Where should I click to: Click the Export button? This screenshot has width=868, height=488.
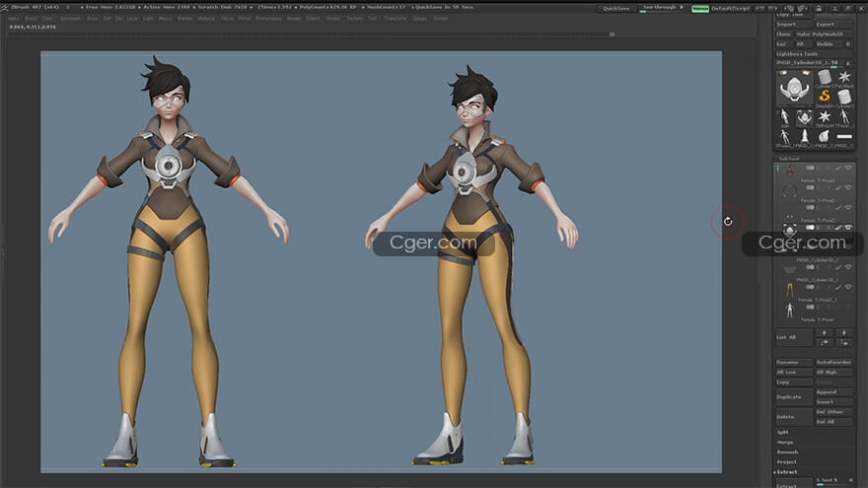[x=833, y=25]
